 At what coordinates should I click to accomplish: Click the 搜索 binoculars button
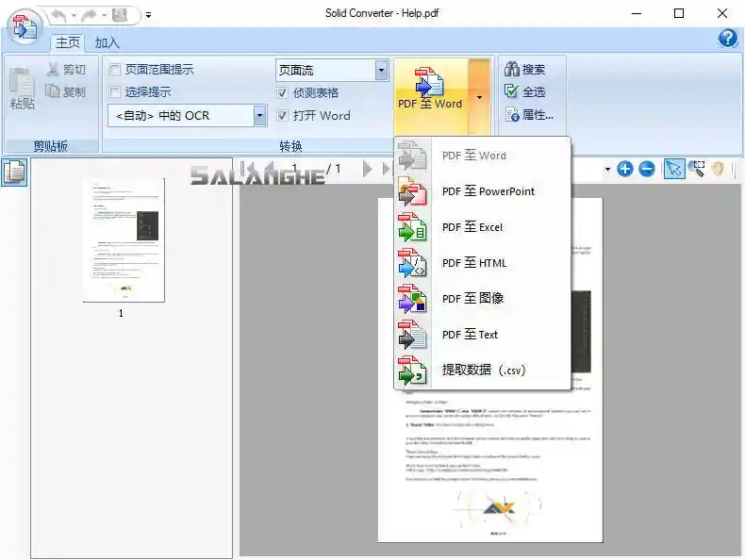tap(525, 70)
